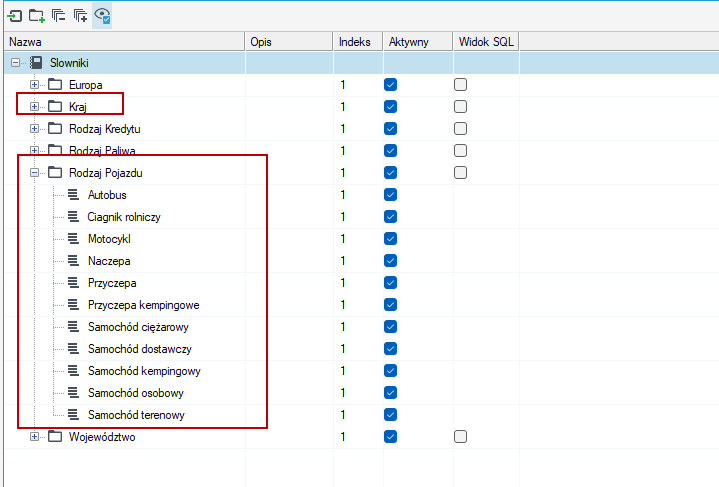
Task: Click the Indeks column header
Action: 358,42
